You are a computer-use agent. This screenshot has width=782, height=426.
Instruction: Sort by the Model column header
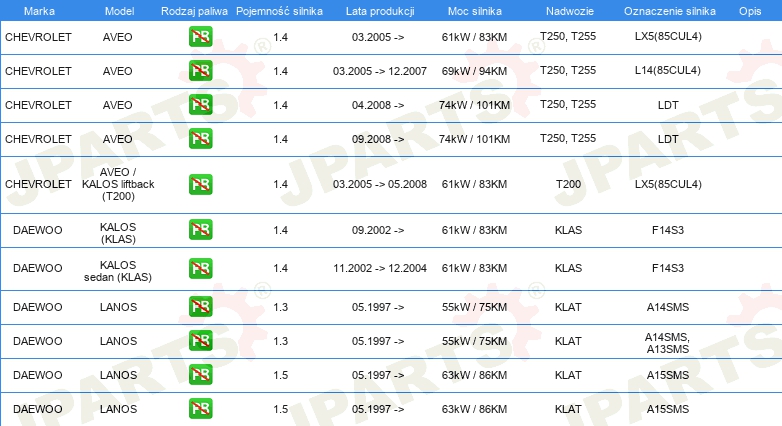point(119,11)
